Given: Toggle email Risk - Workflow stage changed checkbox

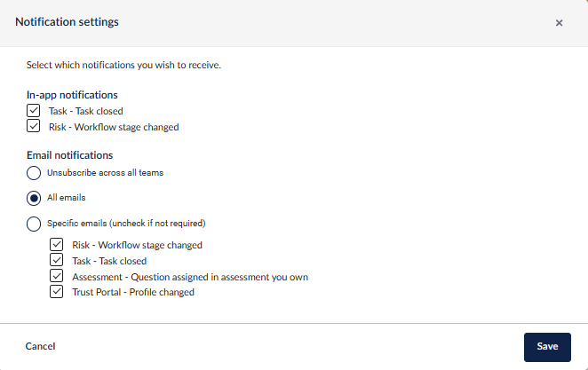Looking at the screenshot, I should coord(57,245).
